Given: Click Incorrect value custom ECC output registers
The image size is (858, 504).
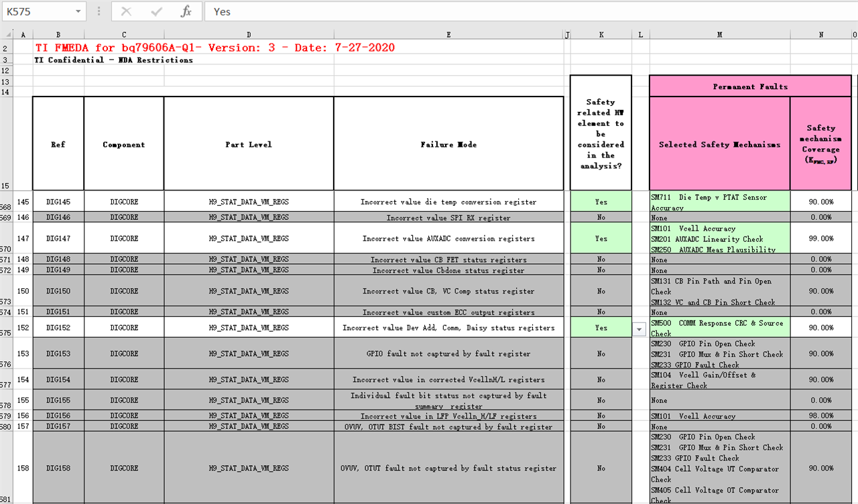Looking at the screenshot, I should (x=448, y=312).
